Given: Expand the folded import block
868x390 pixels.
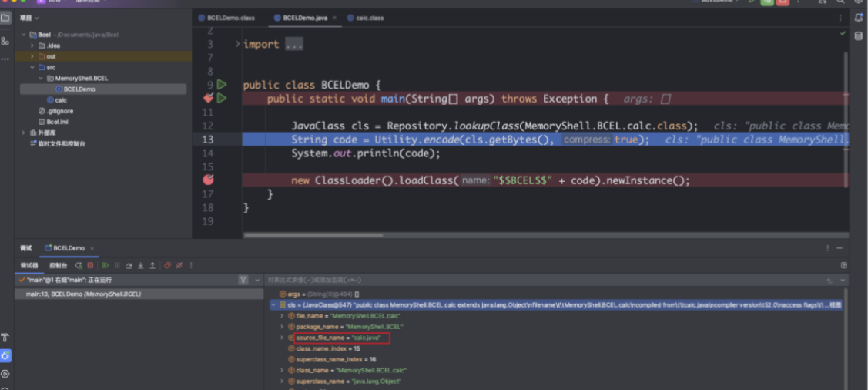Looking at the screenshot, I should (237, 45).
